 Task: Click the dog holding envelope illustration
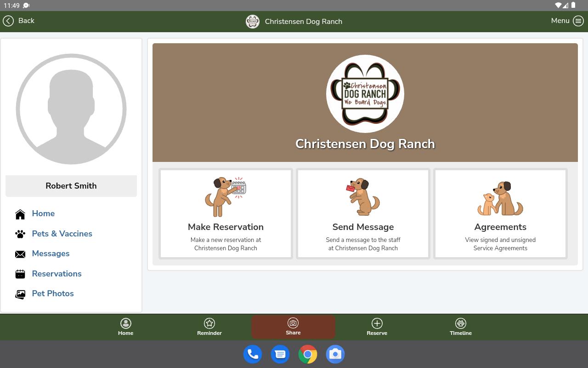pyautogui.click(x=363, y=197)
